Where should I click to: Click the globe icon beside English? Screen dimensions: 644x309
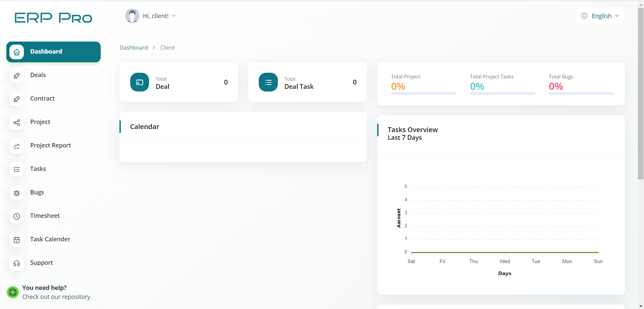pos(584,16)
